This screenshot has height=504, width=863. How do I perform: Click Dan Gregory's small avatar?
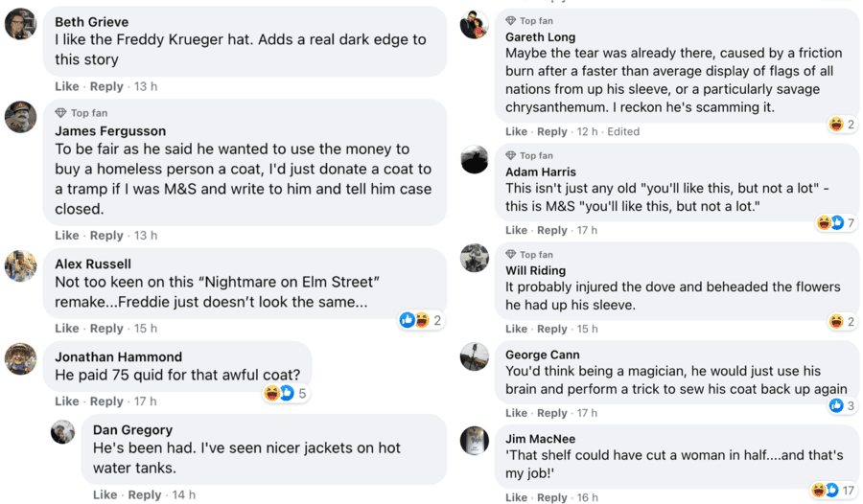63,432
